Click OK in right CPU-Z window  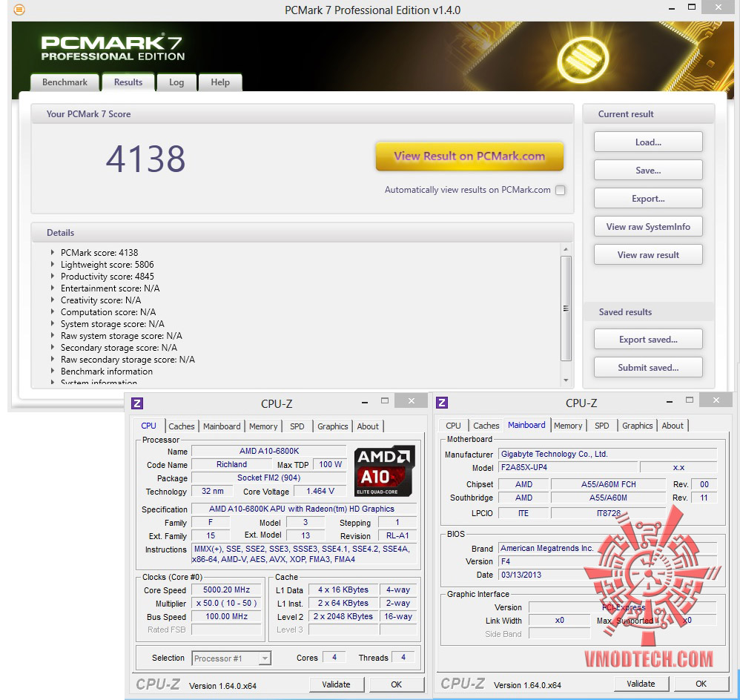pyautogui.click(x=701, y=684)
